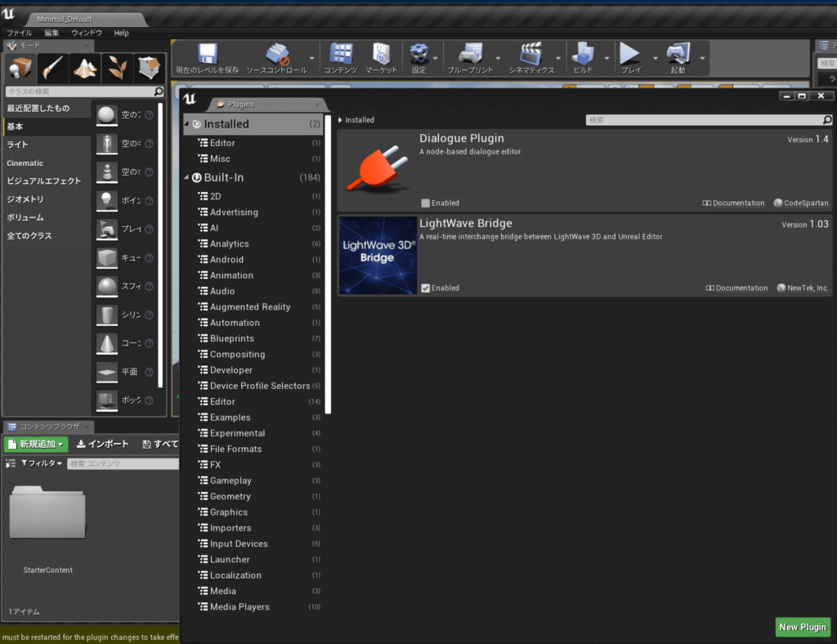Image resolution: width=837 pixels, height=644 pixels.
Task: Focus the Plugins search field
Action: (x=704, y=120)
